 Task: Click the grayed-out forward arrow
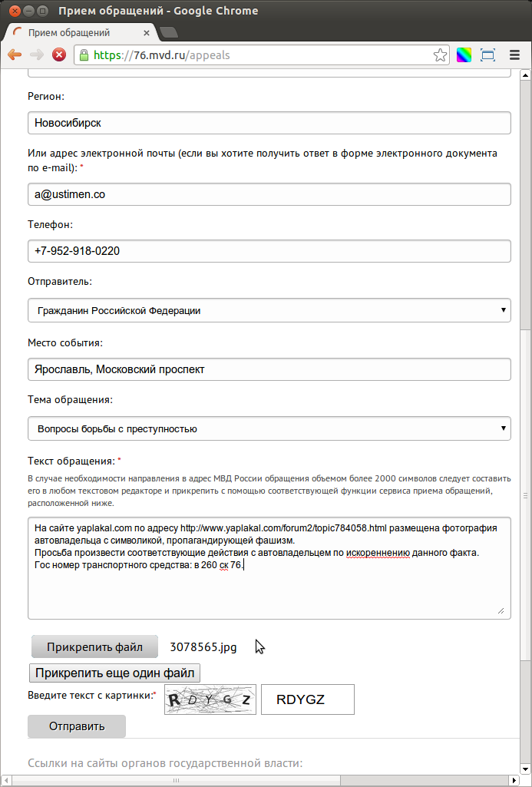click(x=37, y=55)
